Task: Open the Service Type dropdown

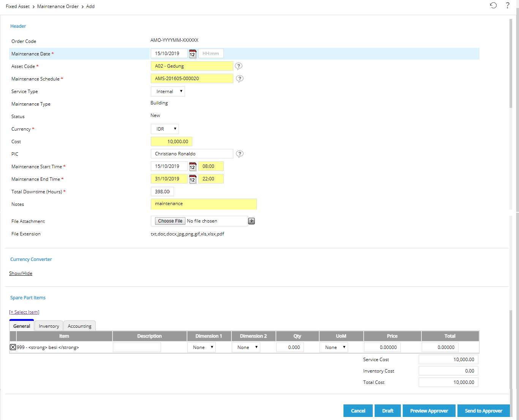Action: (168, 92)
